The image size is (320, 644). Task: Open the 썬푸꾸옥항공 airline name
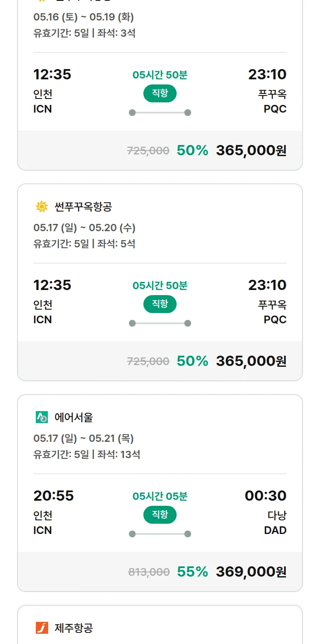click(83, 207)
